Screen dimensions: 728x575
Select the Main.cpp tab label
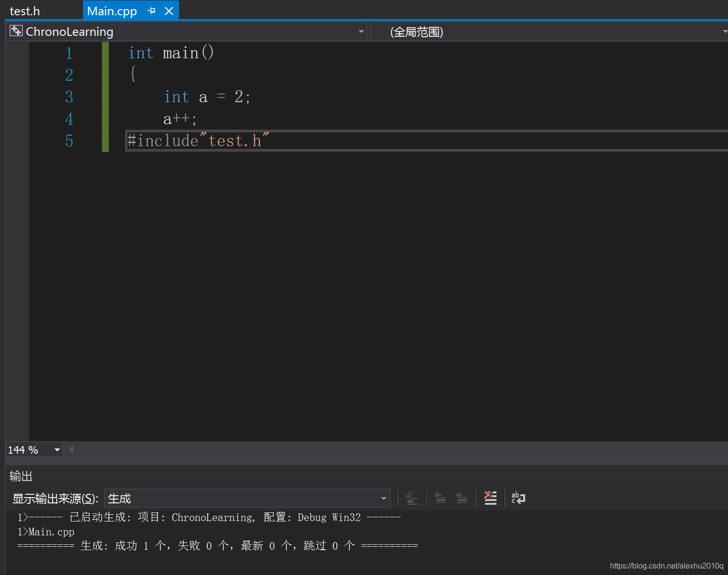[112, 11]
